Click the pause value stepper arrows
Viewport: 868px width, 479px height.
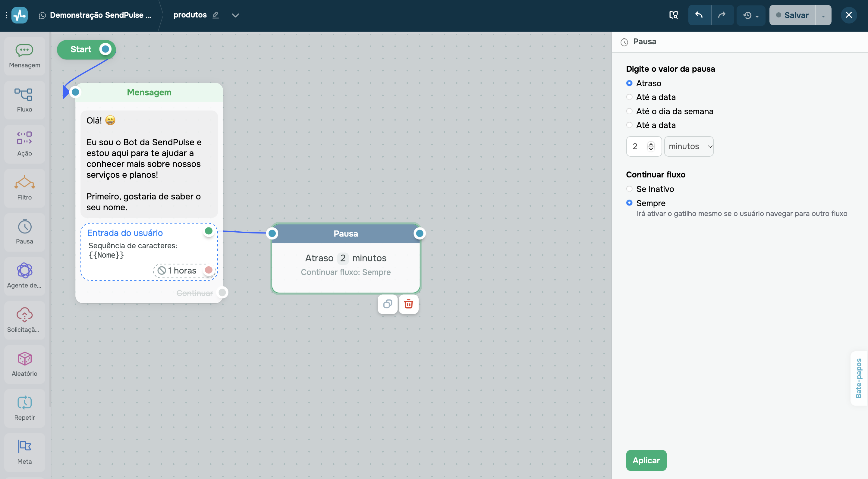651,146
